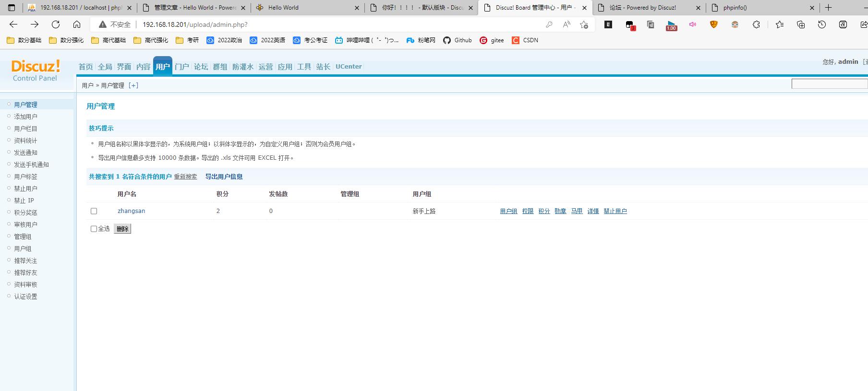868x391 pixels.
Task: Click the 导出用户信息 export link
Action: click(224, 177)
